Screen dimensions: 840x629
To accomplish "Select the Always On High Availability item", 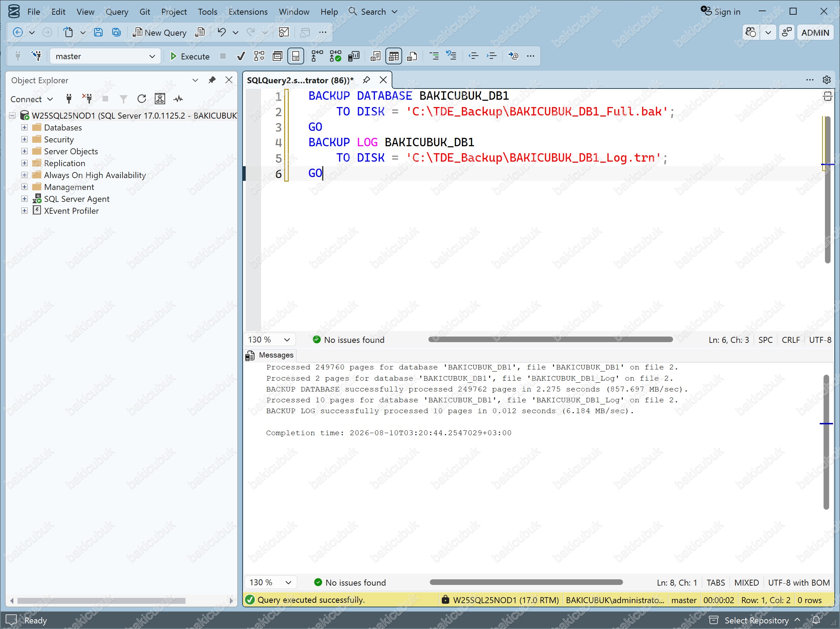I will click(94, 175).
